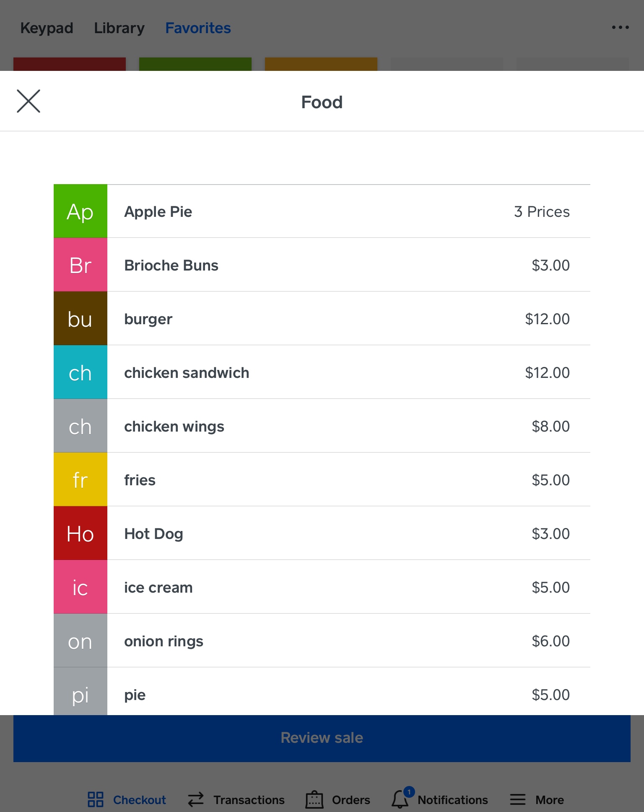Go to Transactions in bottom bar
This screenshot has height=812, width=644.
coord(236,799)
